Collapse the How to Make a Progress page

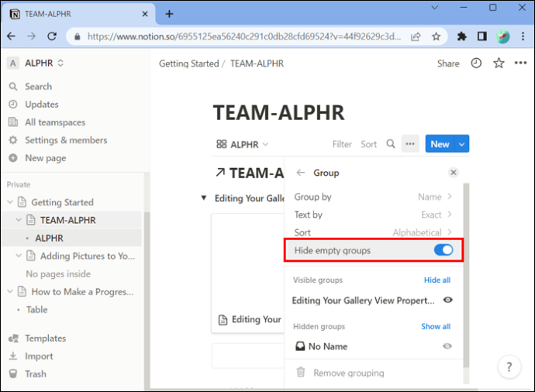10,291
